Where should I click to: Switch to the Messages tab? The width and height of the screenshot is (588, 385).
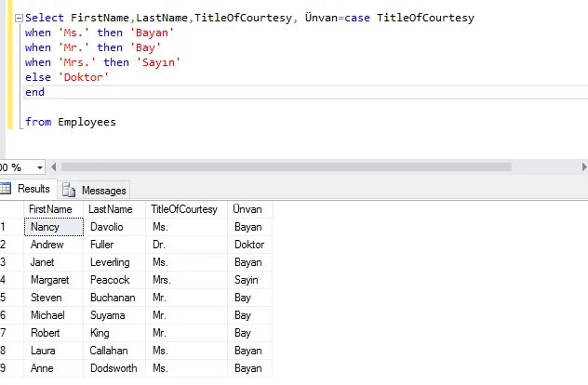(x=95, y=191)
